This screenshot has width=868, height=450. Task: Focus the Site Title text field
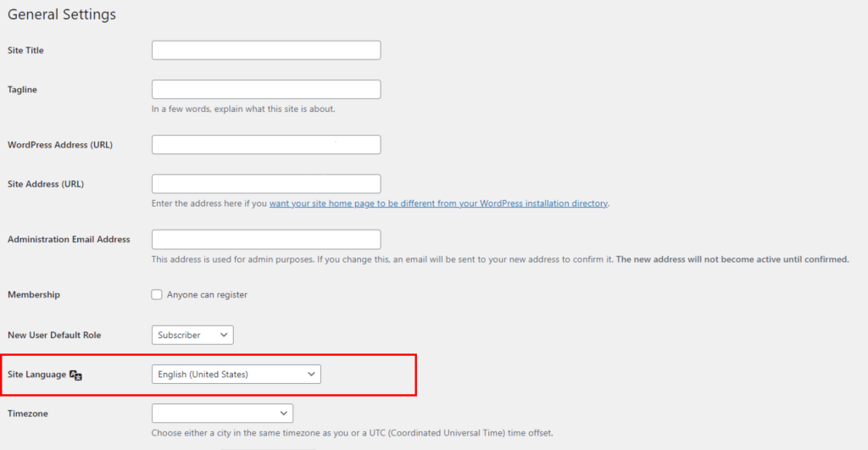coord(266,50)
